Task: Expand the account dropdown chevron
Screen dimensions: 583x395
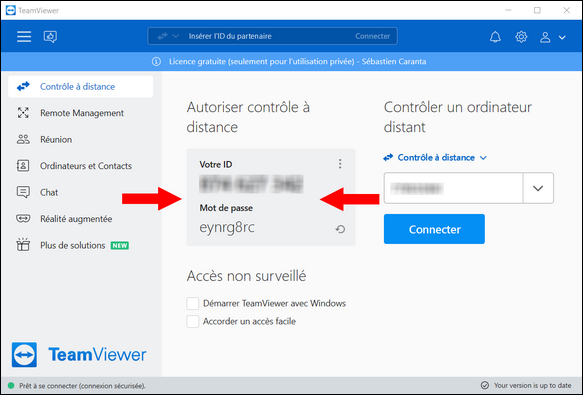Action: point(562,37)
